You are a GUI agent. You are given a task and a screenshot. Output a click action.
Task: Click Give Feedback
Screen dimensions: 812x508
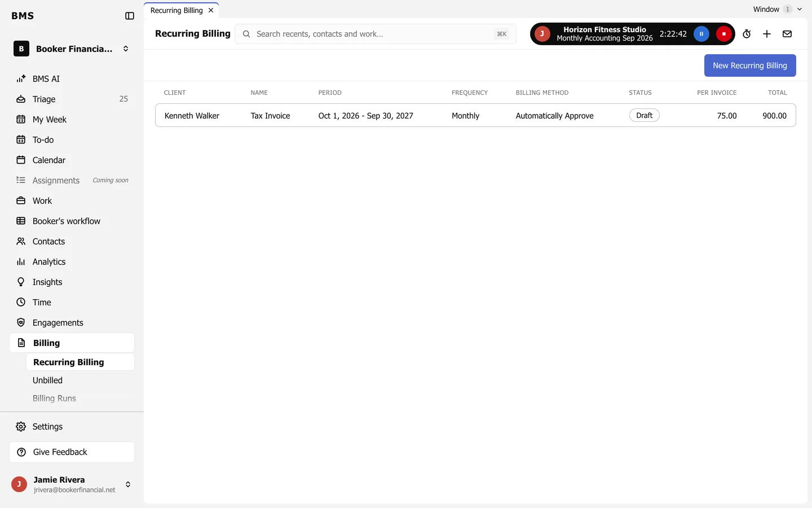click(72, 452)
